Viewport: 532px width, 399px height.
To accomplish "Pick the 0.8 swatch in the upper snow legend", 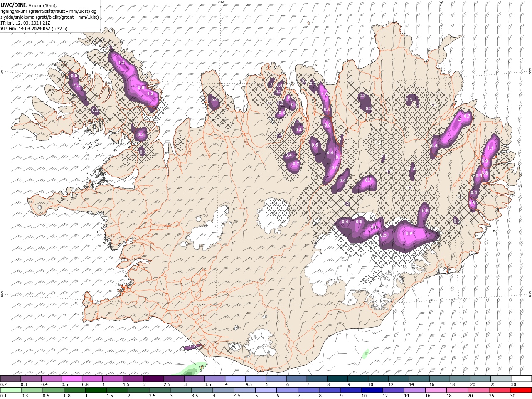I will pyautogui.click(x=92, y=379).
